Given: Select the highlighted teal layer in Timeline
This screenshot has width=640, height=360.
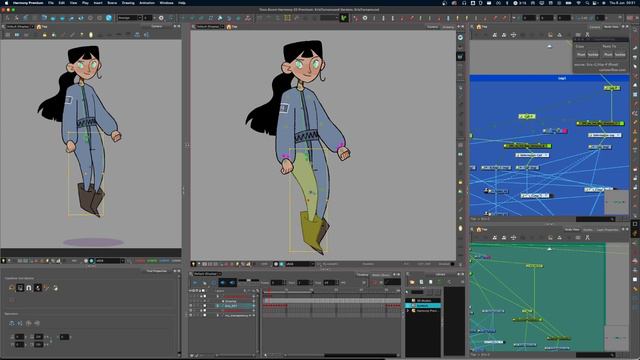Looking at the screenshot, I should point(235,306).
